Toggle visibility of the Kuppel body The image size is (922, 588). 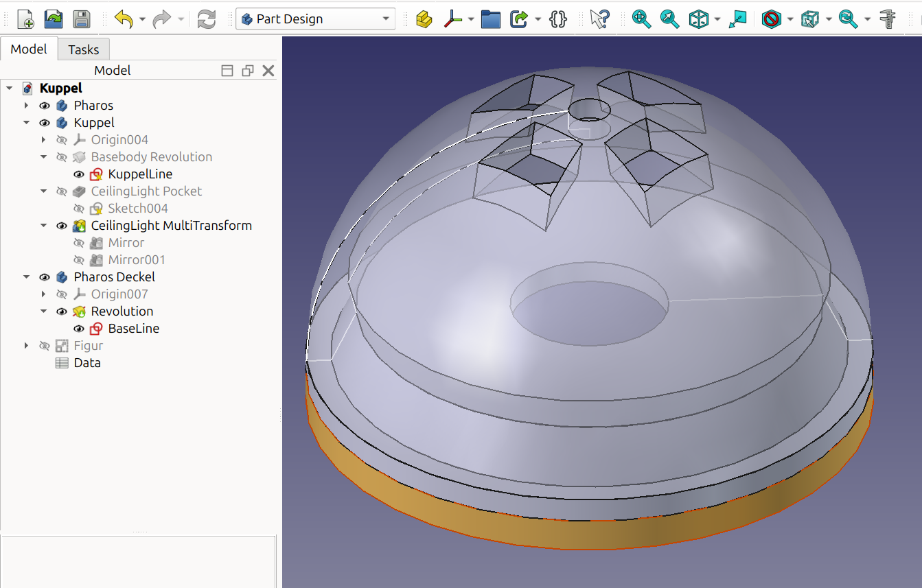click(45, 123)
